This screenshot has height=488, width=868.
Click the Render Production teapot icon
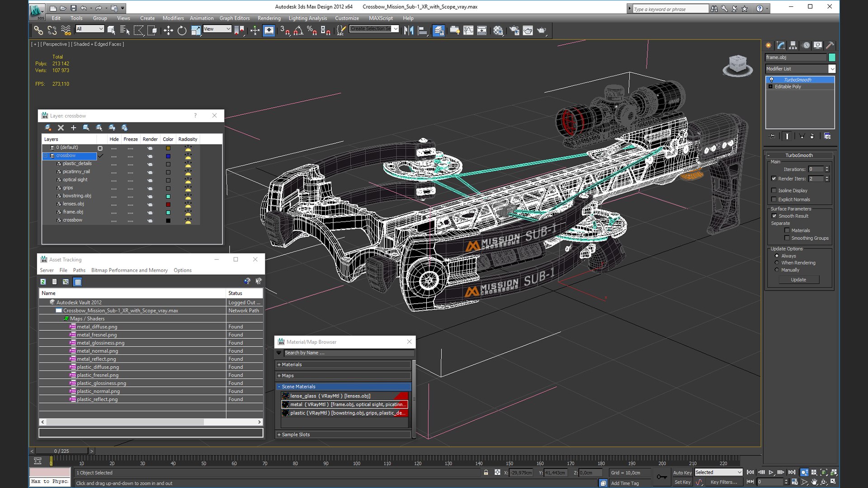tap(542, 30)
